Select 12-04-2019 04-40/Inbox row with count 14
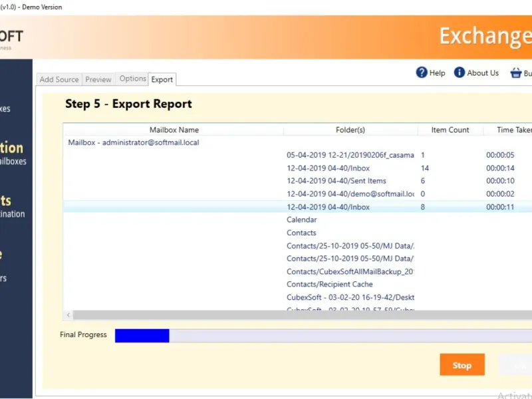This screenshot has height=399, width=532. (x=298, y=168)
